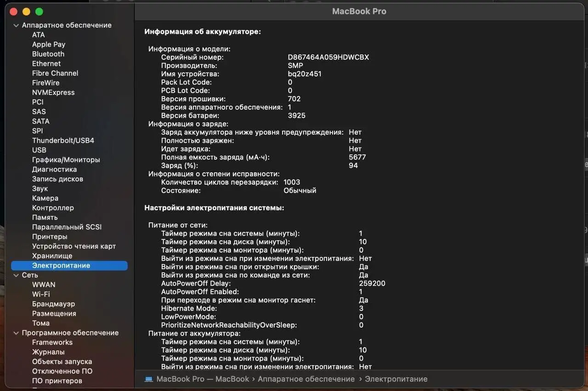Select Память in the sidebar
This screenshot has width=588, height=391.
coord(45,217)
